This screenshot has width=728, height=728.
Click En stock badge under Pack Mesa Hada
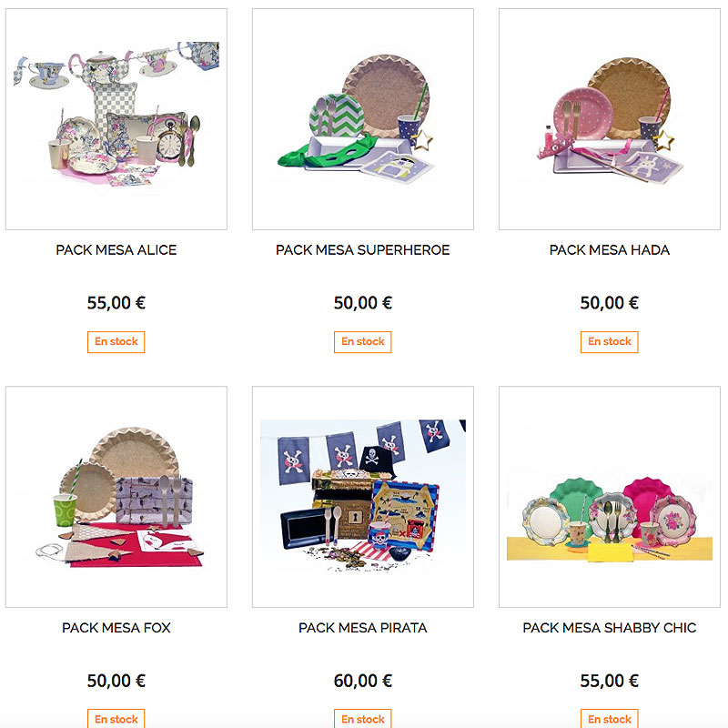[x=609, y=342]
